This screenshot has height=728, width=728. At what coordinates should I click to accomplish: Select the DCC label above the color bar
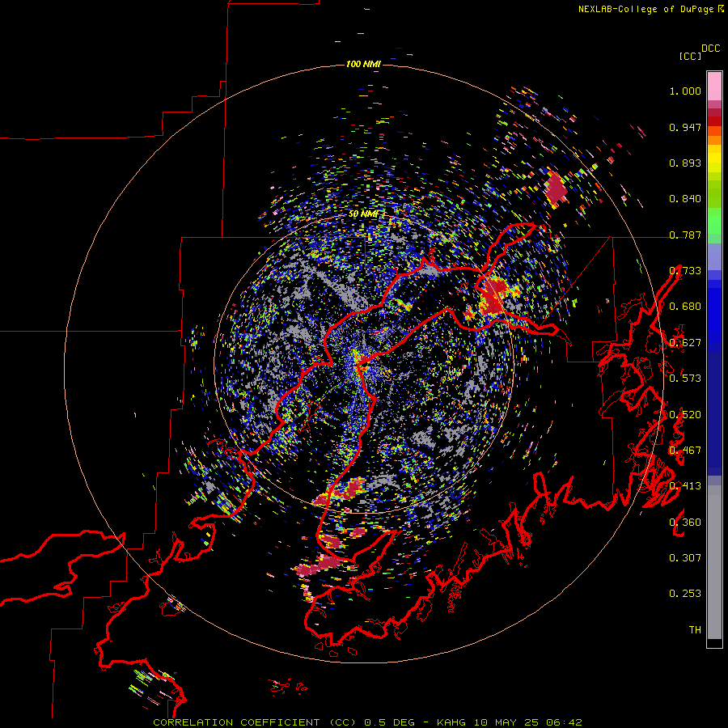pos(711,49)
